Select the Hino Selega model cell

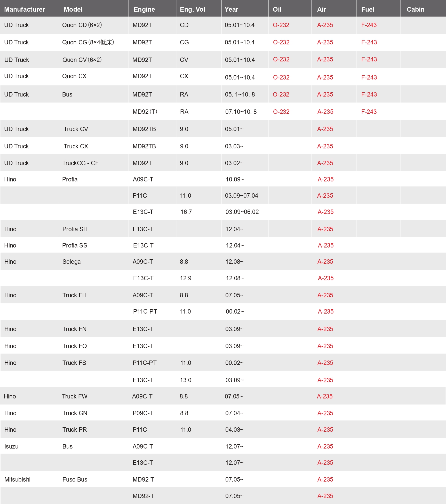[71, 262]
